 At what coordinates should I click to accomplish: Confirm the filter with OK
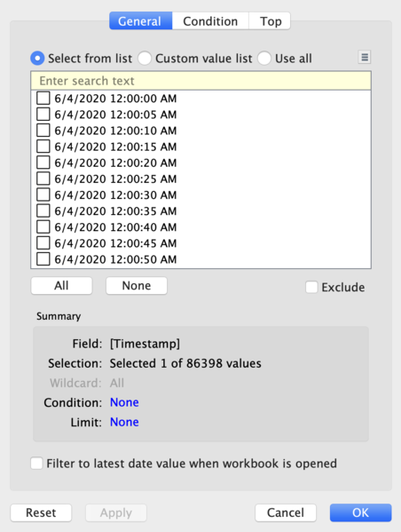tap(361, 512)
